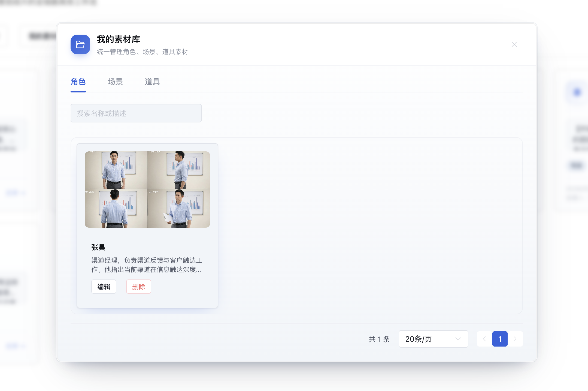This screenshot has width=588, height=391.
Task: Switch to the 角色 tab
Action: (78, 82)
